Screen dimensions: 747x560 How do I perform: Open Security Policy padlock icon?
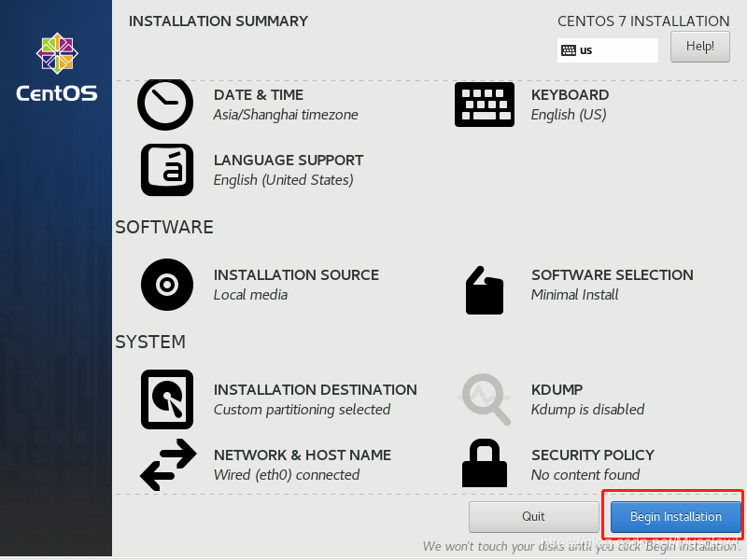pyautogui.click(x=485, y=463)
